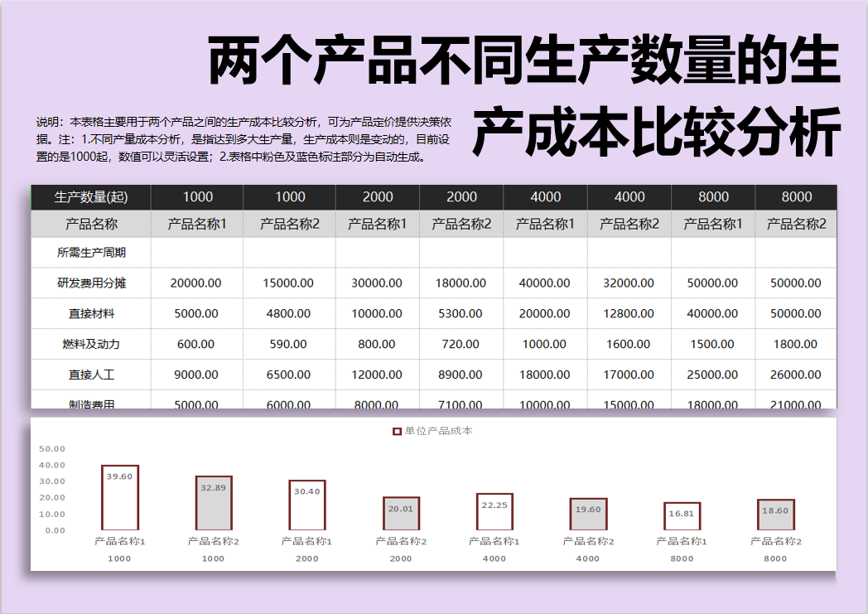
Task: Click 40000.00 in the 直接材料 row
Action: point(712,313)
